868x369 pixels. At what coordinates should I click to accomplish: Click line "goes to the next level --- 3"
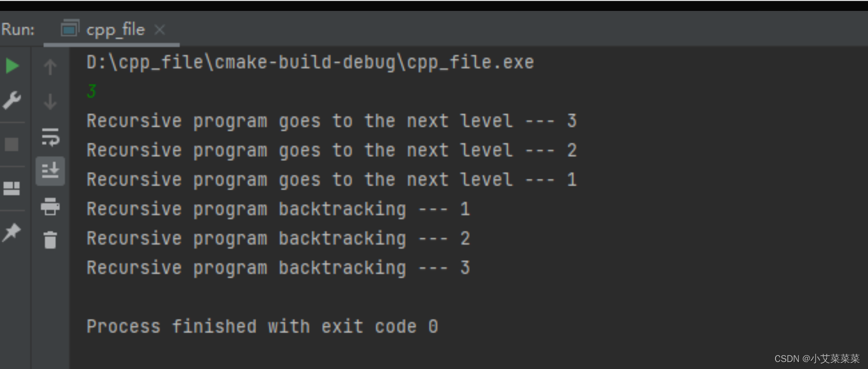(331, 121)
